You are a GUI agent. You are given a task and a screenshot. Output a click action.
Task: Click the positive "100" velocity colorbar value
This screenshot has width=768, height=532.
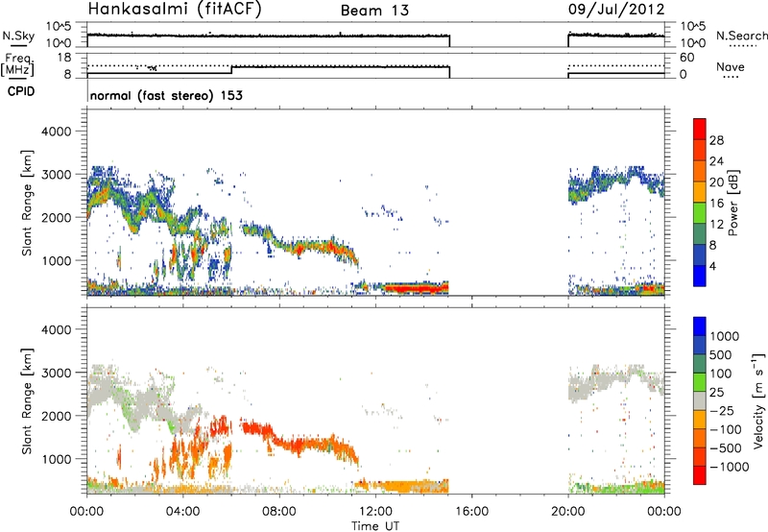click(721, 374)
